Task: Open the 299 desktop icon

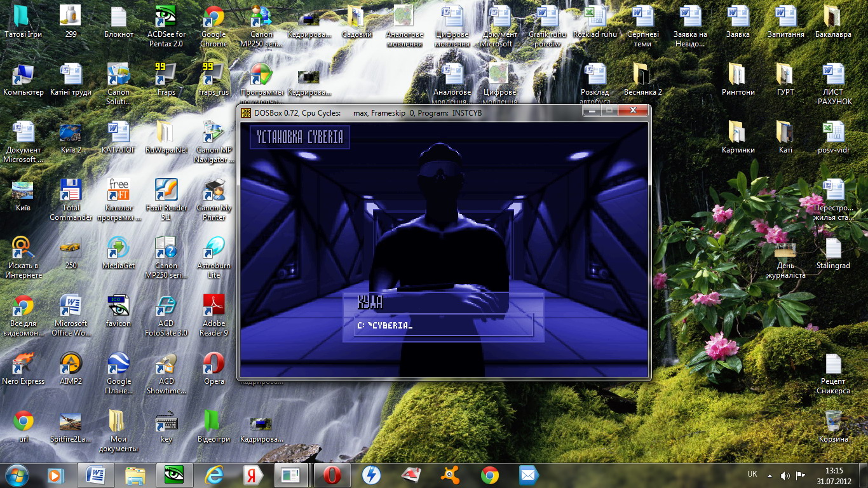Action: 71,22
